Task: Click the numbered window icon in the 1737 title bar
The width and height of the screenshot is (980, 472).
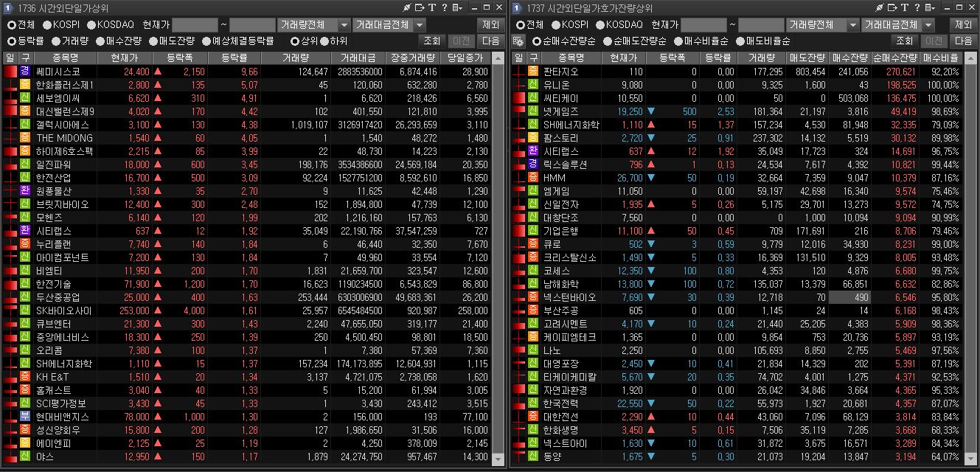Action: (x=518, y=7)
